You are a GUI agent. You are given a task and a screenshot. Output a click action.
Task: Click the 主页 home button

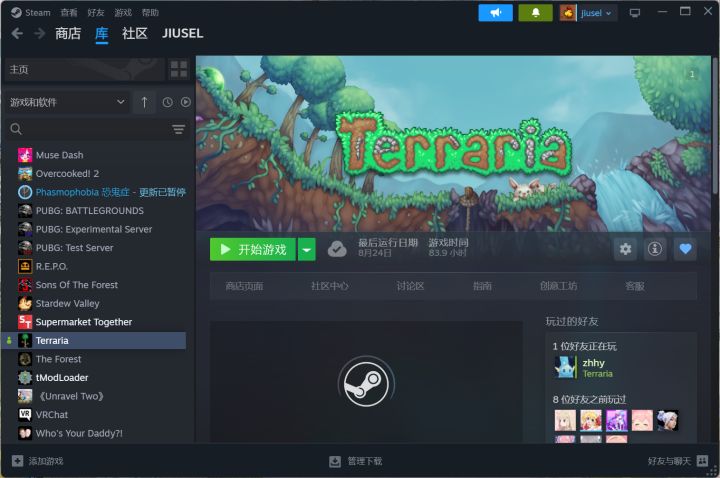(x=84, y=69)
